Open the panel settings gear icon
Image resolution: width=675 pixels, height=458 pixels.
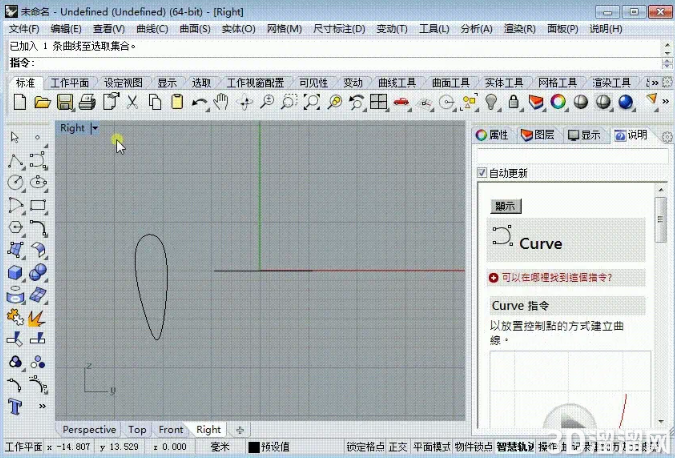tap(667, 137)
